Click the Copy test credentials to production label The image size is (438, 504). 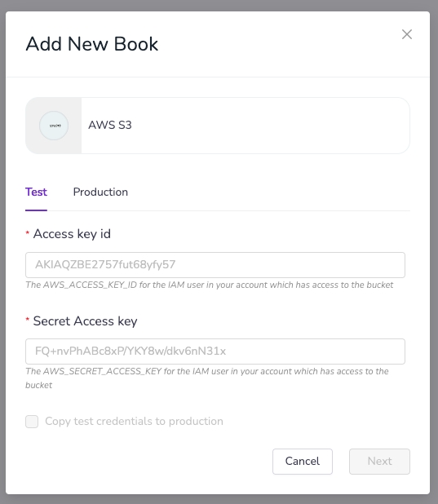(134, 421)
